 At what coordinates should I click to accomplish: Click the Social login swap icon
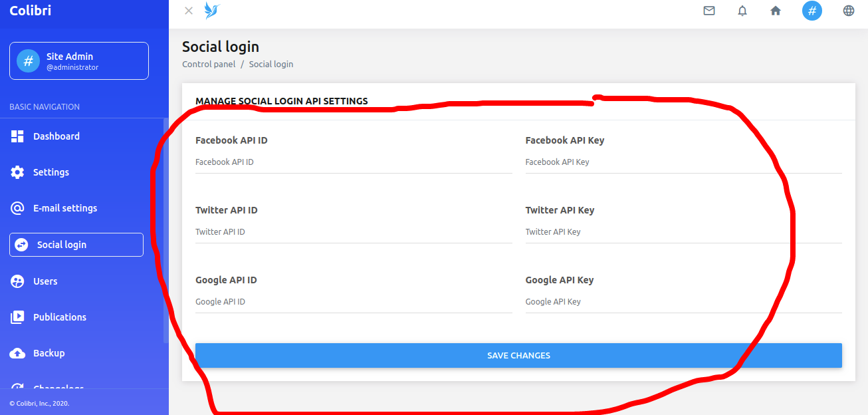(x=21, y=245)
